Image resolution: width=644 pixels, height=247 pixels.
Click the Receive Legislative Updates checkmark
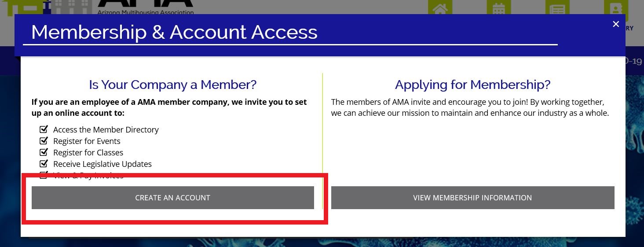click(44, 164)
